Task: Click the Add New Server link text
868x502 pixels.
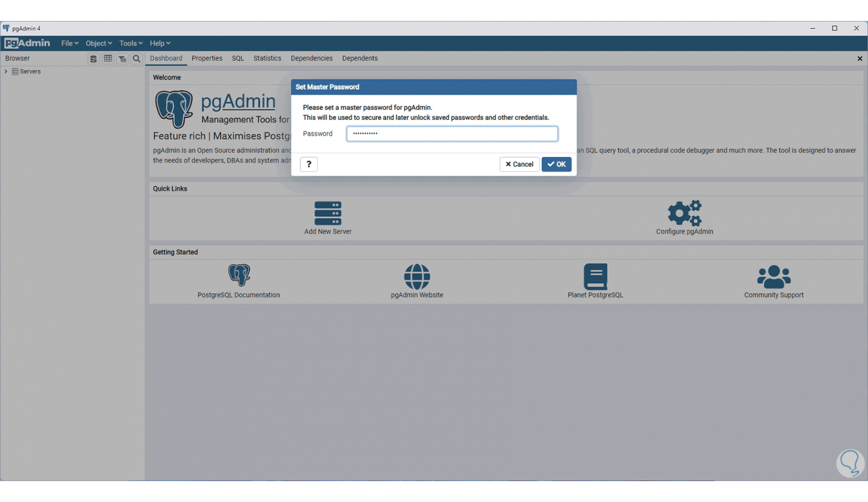Action: pos(328,232)
